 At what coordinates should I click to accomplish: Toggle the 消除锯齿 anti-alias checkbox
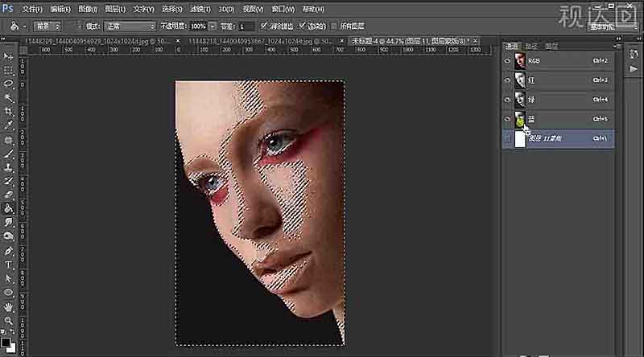click(264, 26)
